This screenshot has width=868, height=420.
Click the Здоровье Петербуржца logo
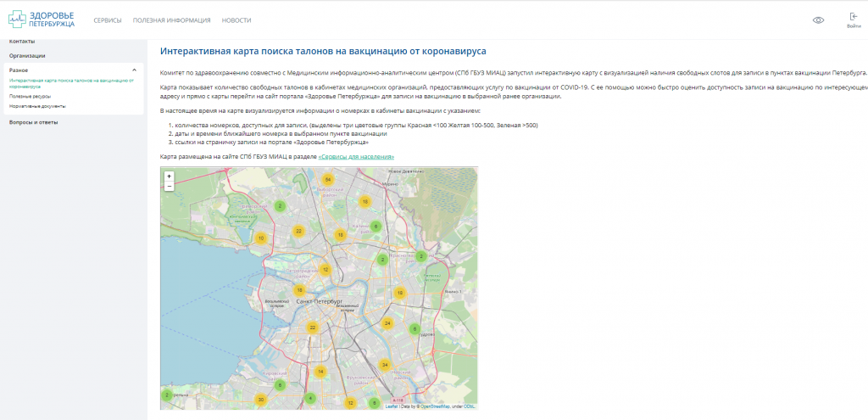click(42, 20)
